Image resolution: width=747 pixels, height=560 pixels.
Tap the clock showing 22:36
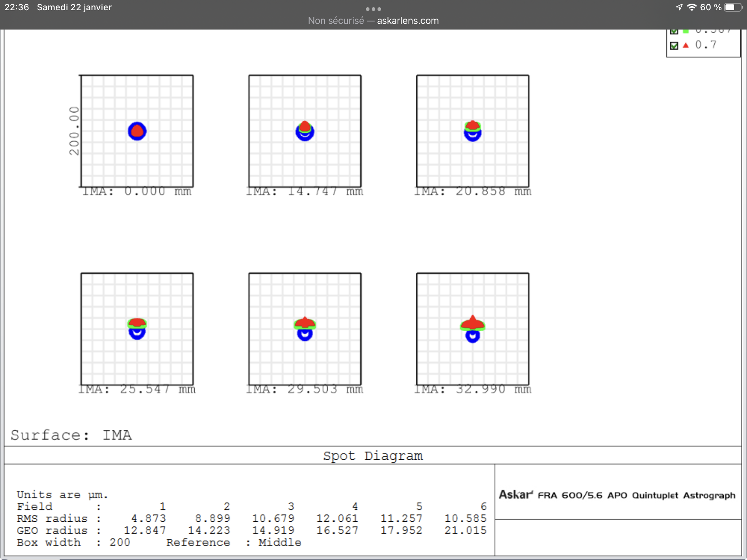coord(17,7)
